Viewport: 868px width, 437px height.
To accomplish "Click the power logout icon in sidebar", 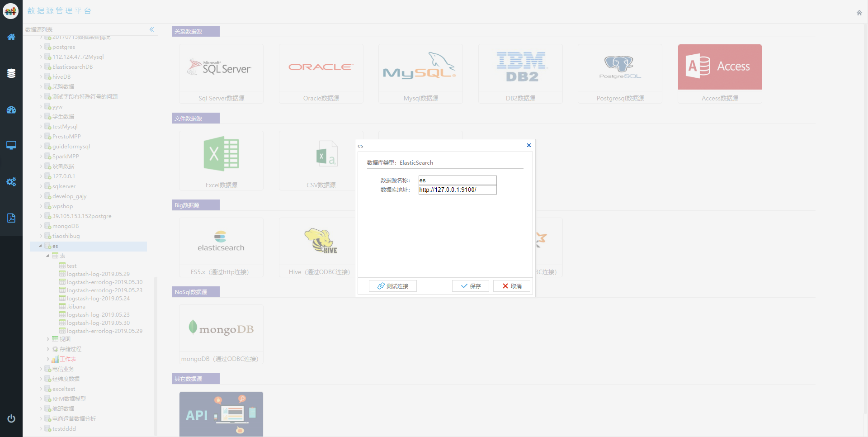I will [11, 418].
